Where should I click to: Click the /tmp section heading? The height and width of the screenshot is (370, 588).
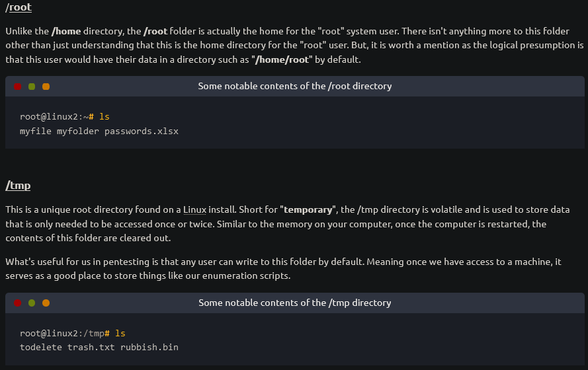18,186
